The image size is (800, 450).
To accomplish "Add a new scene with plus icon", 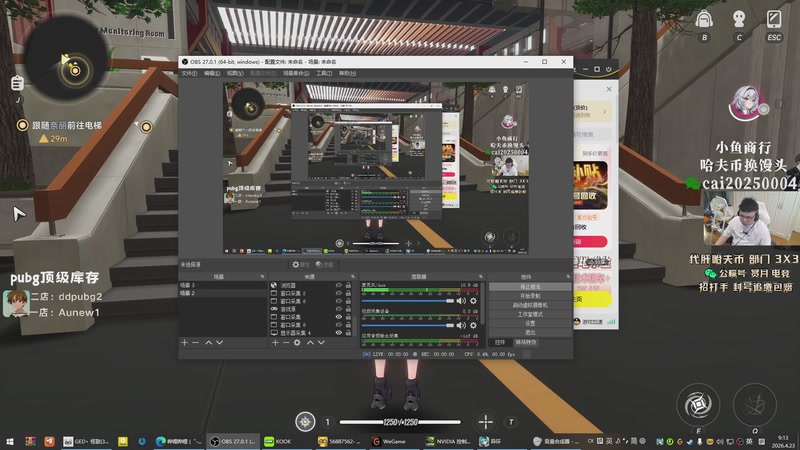I will coord(185,343).
